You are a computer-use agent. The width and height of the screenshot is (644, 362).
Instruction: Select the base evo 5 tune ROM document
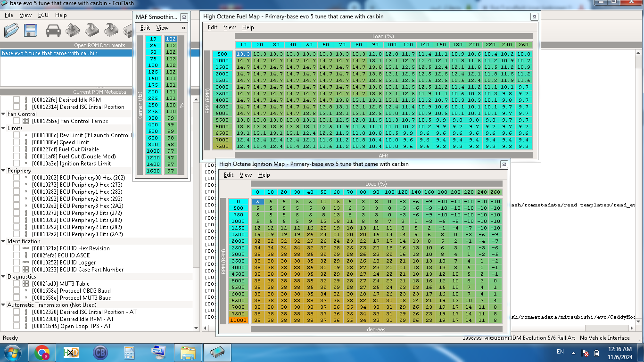tap(50, 53)
